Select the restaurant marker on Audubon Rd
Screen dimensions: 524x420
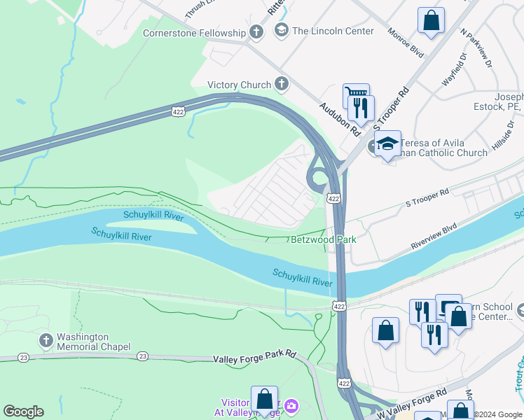(x=361, y=110)
